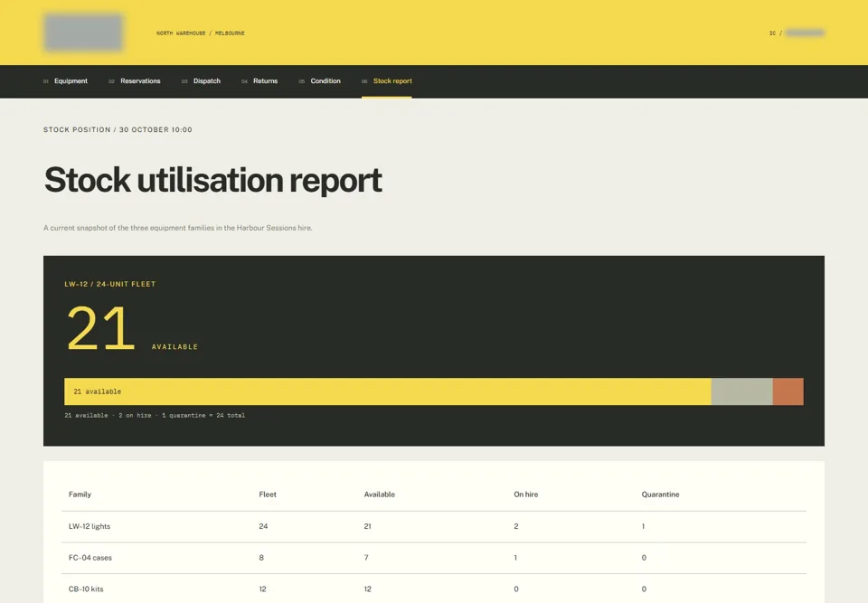Viewport: 868px width, 603px height.
Task: Select the Returns tab
Action: (x=259, y=80)
